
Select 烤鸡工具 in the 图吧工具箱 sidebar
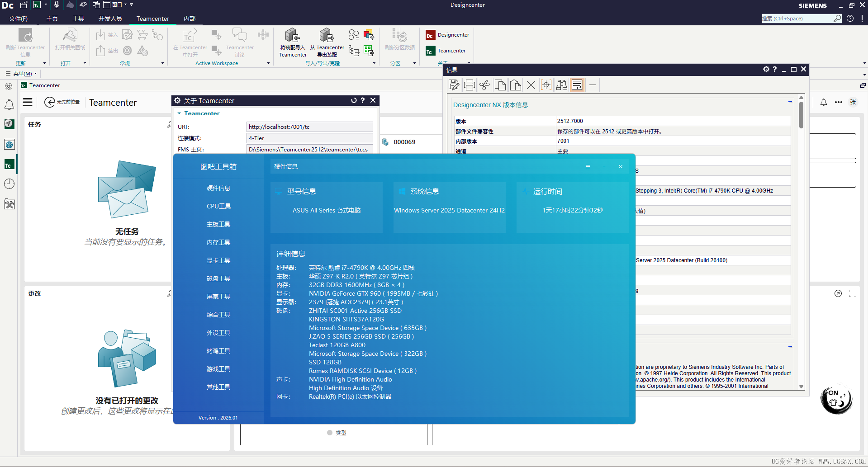(x=218, y=351)
